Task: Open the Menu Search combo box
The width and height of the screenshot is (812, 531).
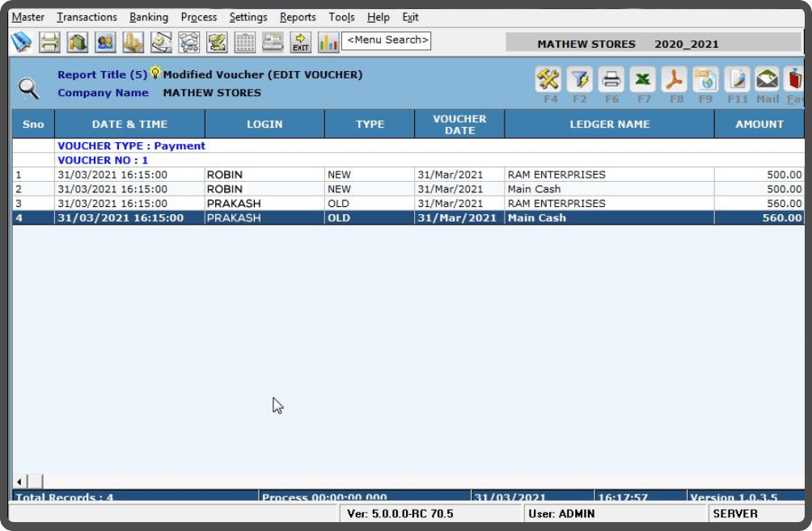Action: (x=387, y=40)
